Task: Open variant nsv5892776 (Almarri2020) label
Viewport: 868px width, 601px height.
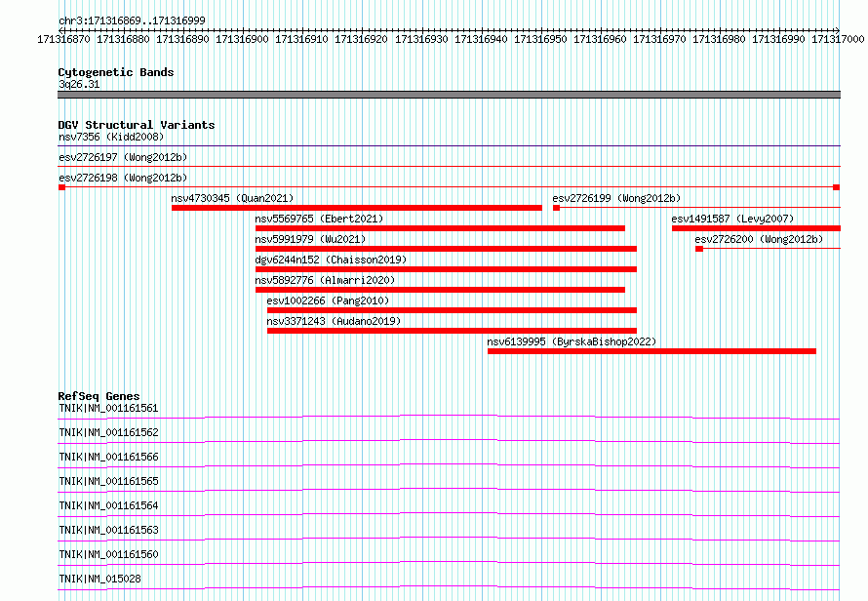Action: pos(325,280)
